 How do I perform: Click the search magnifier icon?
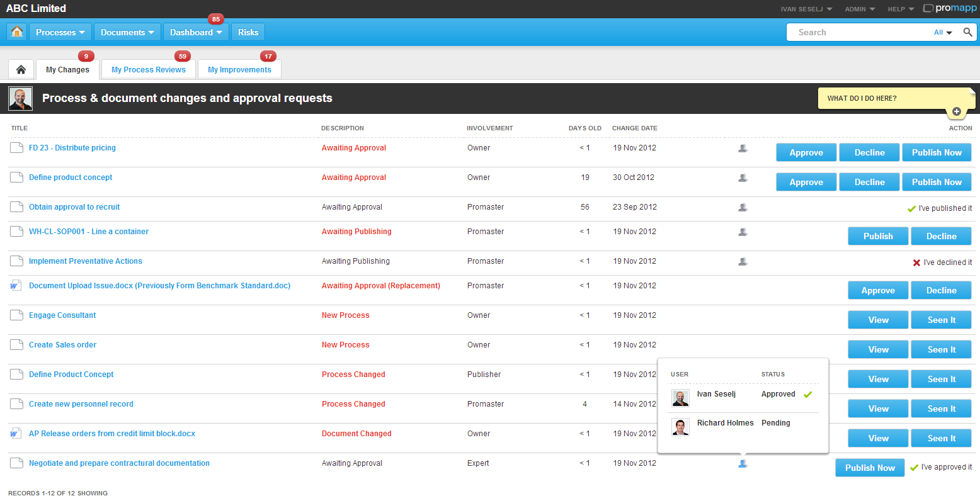tap(968, 31)
